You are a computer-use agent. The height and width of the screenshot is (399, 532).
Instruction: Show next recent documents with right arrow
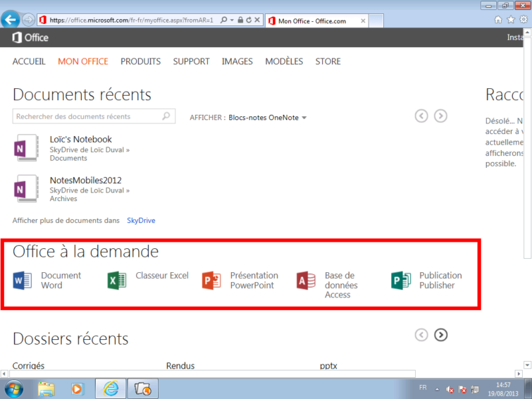point(440,116)
